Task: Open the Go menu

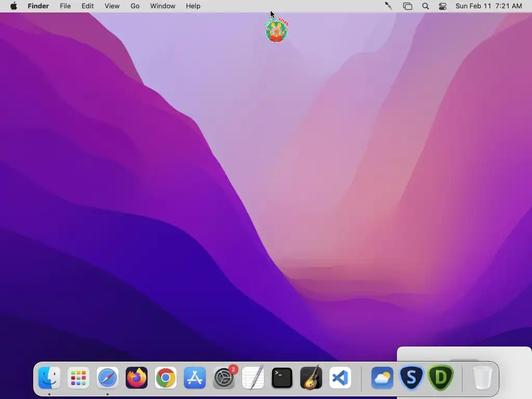Action: click(x=135, y=6)
